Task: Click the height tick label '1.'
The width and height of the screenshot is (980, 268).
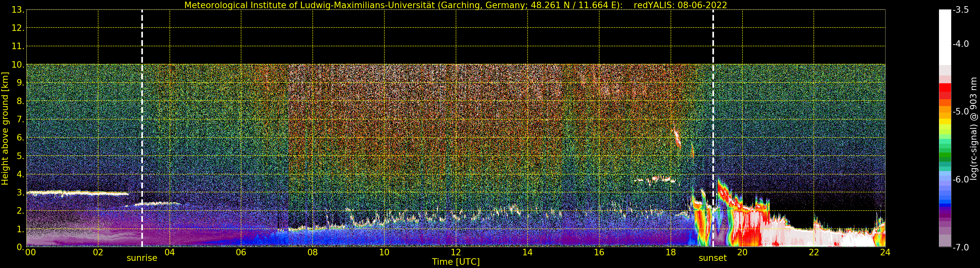Action: point(20,229)
